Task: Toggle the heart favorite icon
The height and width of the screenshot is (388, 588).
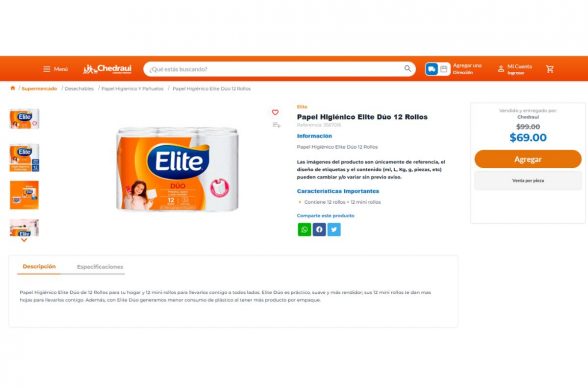Action: point(275,112)
